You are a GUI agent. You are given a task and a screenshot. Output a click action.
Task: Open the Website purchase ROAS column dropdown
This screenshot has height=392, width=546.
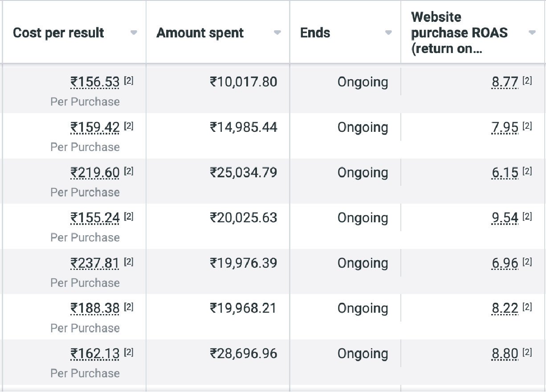tap(532, 33)
